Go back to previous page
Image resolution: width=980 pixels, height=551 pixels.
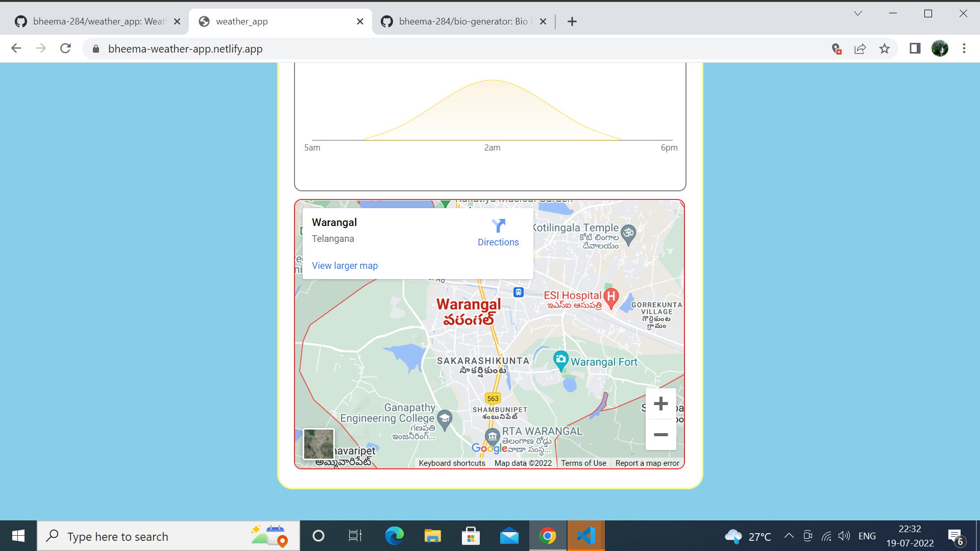16,48
